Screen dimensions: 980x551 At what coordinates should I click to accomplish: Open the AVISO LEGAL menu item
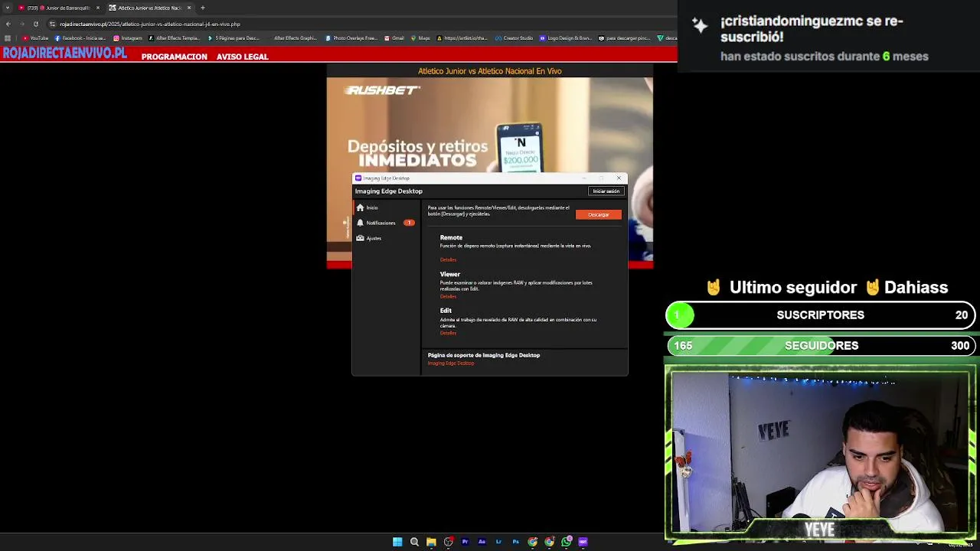pos(242,57)
